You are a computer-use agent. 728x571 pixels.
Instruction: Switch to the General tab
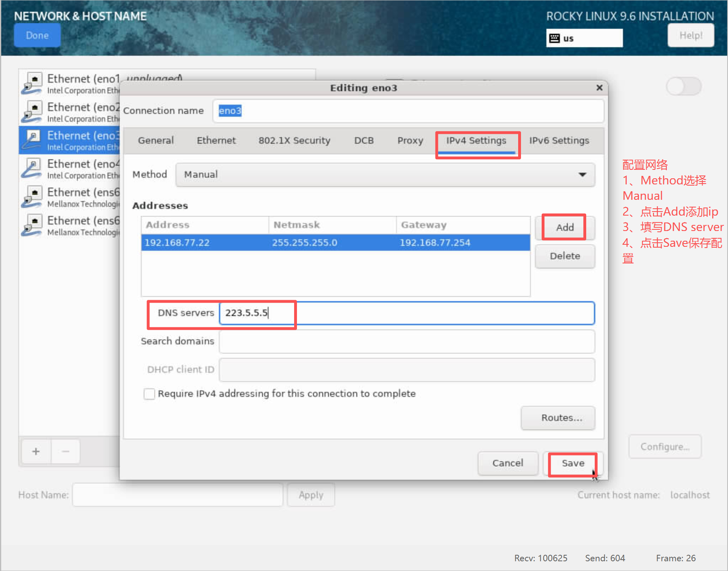tap(156, 141)
